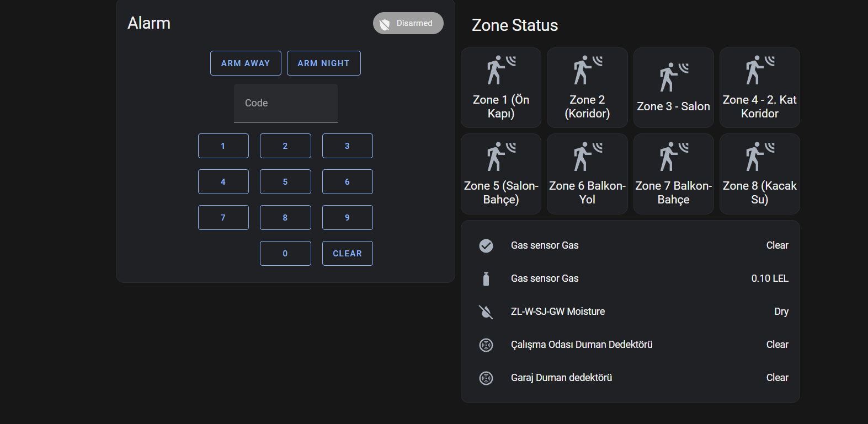868x424 pixels.
Task: Open the Zone 6 Balkon-Yol label
Action: [587, 192]
